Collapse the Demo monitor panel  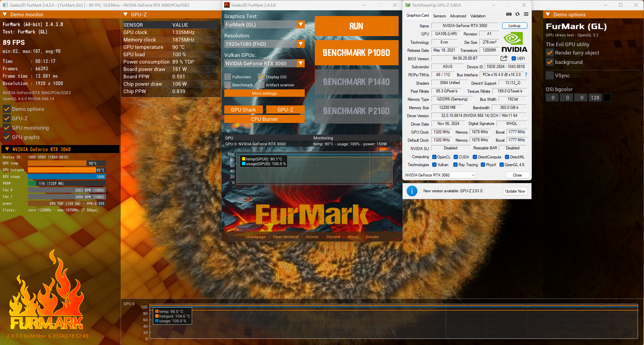(x=6, y=15)
